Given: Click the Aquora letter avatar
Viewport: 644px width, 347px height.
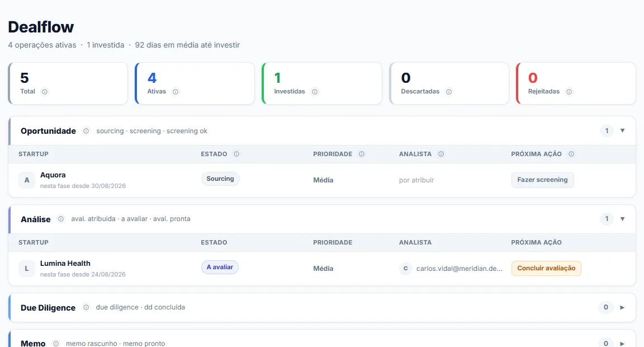Looking at the screenshot, I should 27,180.
